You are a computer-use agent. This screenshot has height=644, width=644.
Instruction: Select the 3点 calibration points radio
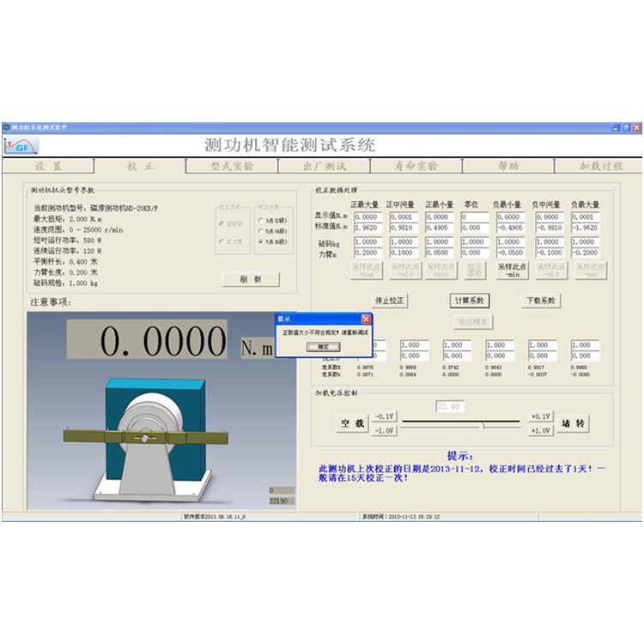click(260, 221)
